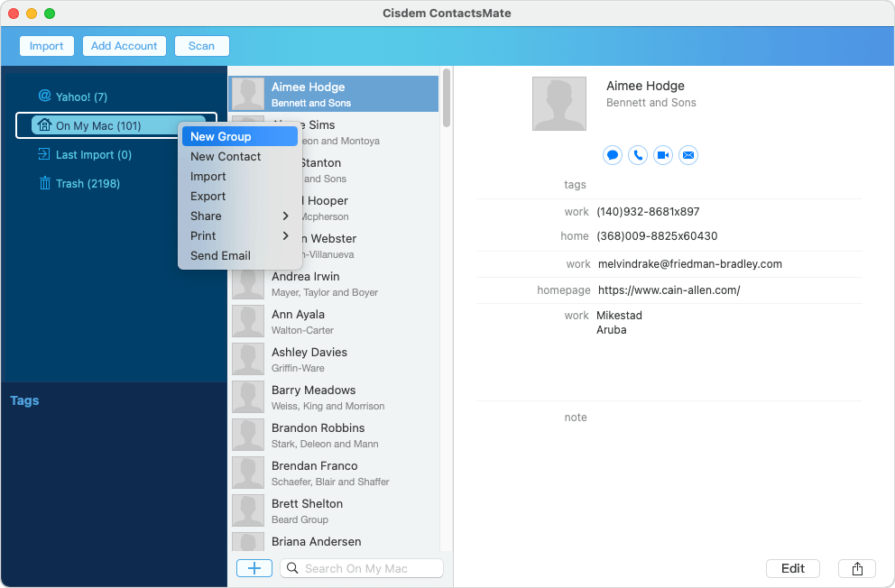The height and width of the screenshot is (588, 895).
Task: Click the Edit button
Action: tap(793, 568)
